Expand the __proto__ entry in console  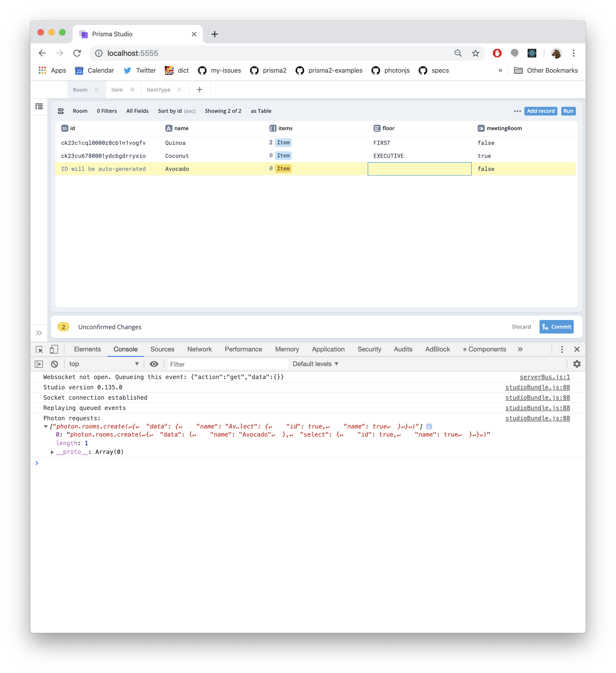point(53,452)
